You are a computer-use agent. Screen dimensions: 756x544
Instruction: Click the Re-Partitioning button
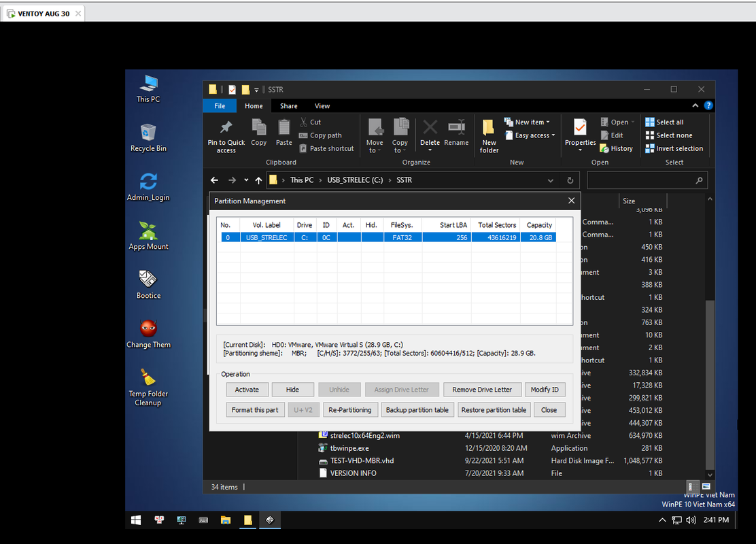(349, 410)
